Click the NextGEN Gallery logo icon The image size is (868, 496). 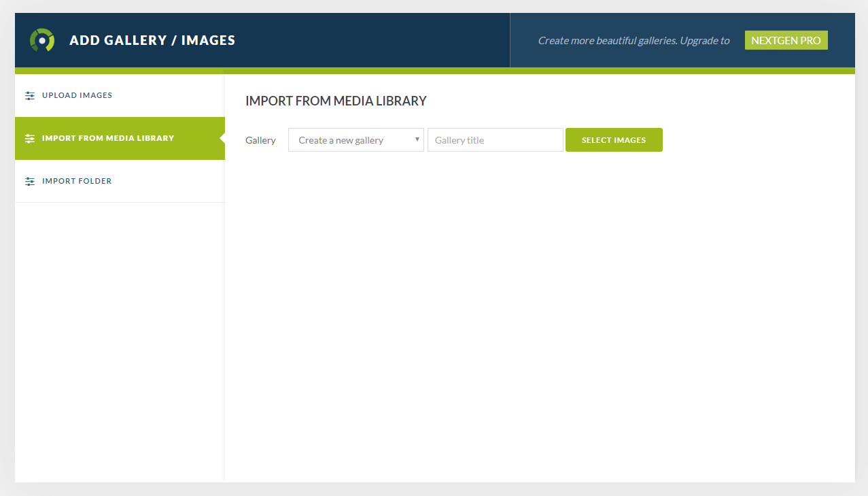click(x=41, y=40)
